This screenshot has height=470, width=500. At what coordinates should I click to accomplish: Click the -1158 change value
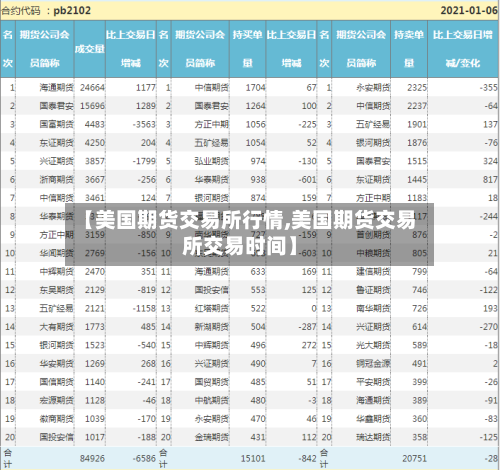point(144,308)
